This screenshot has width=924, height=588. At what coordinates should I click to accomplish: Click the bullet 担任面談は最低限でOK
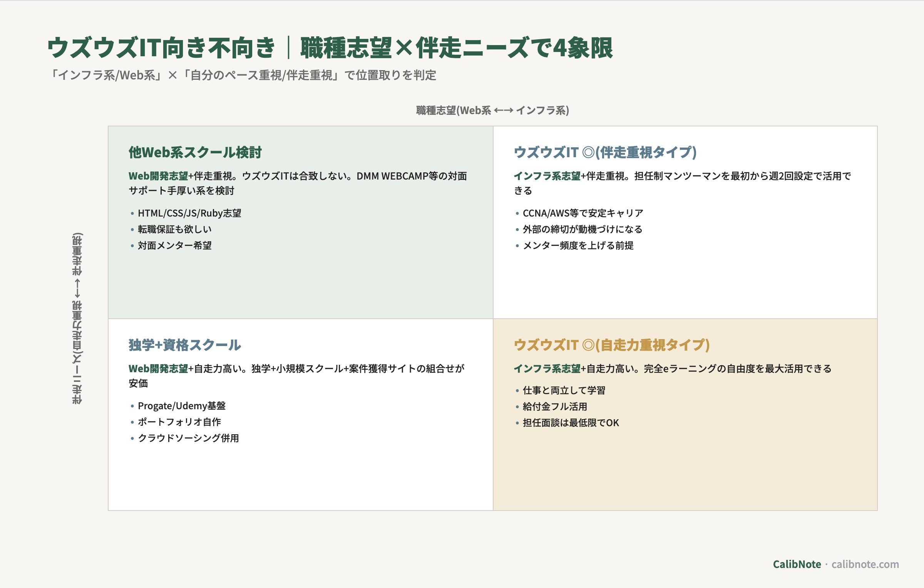(571, 423)
